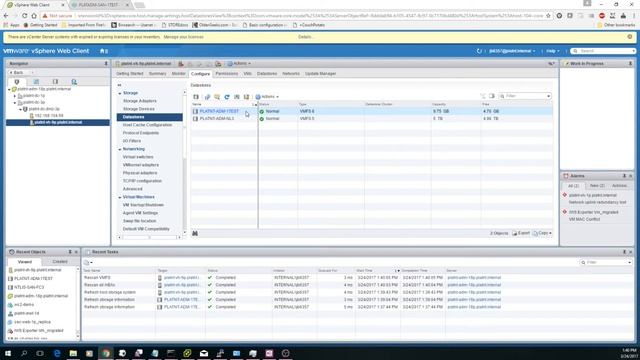
Task: Collapse the Storage section in Configure menu
Action: point(120,93)
